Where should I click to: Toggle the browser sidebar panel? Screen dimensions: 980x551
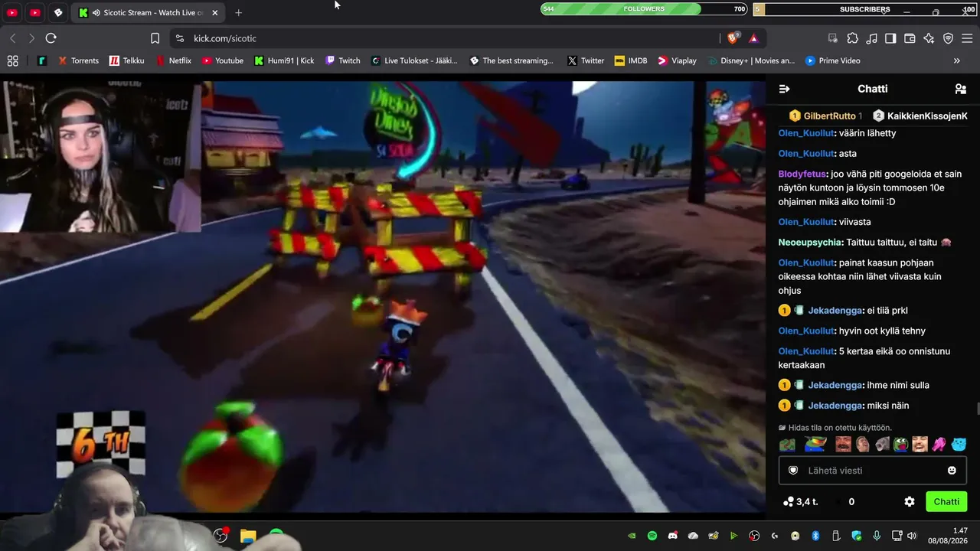pyautogui.click(x=890, y=38)
